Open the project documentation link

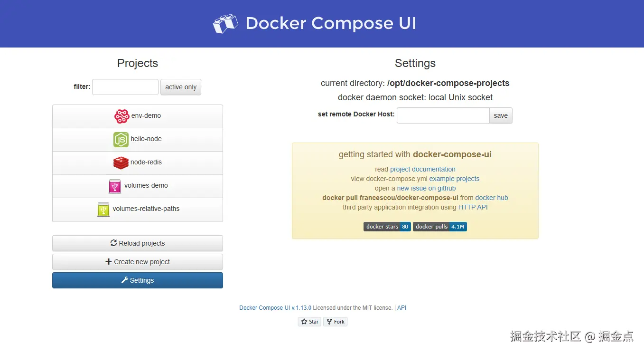pos(423,169)
